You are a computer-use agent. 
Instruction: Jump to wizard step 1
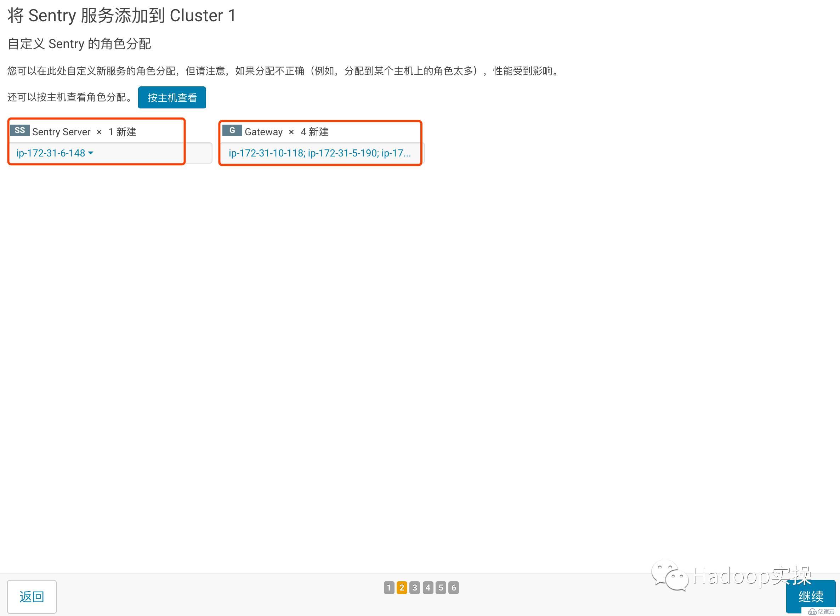coord(389,588)
